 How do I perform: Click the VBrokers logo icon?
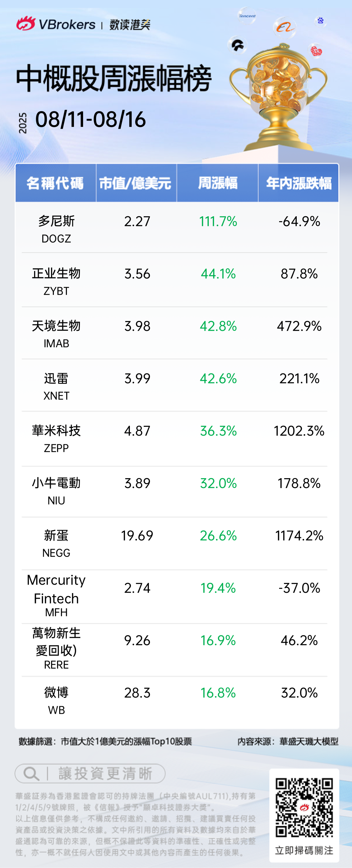click(x=26, y=24)
